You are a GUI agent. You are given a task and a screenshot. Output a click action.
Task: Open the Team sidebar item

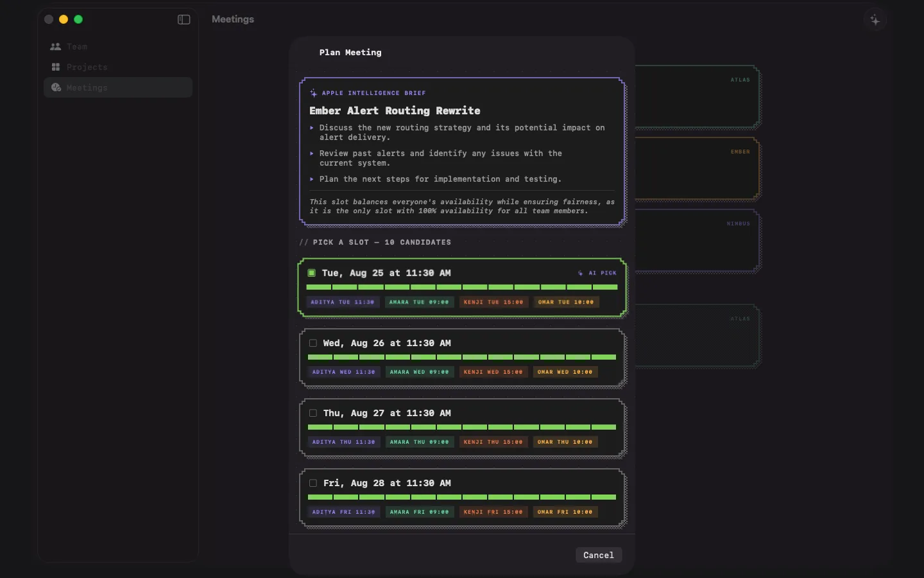pos(118,47)
